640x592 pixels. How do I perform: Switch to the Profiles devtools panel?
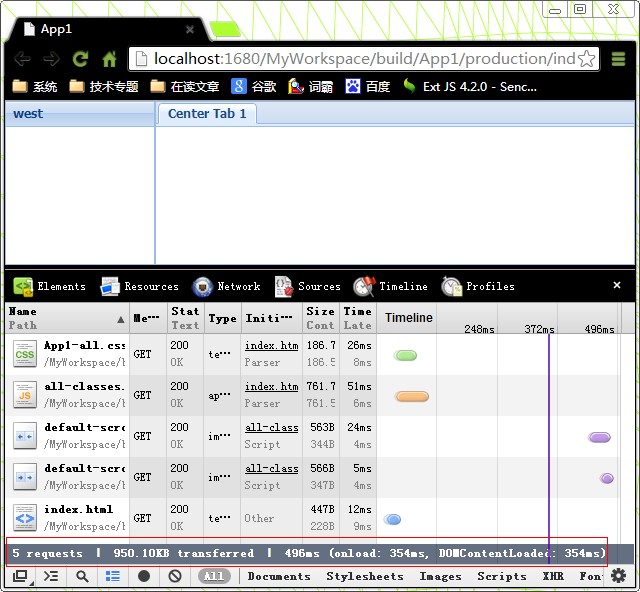click(x=478, y=286)
